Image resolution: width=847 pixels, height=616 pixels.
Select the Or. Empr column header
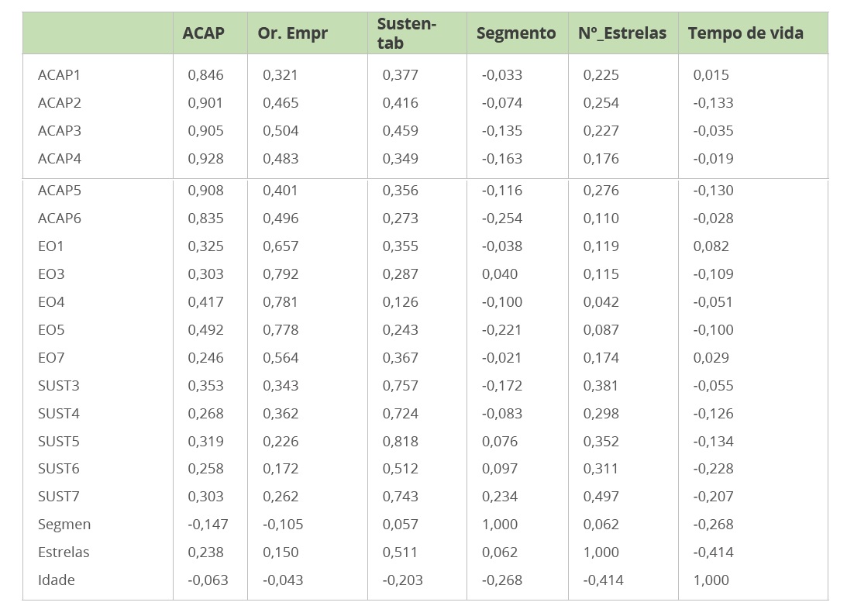pyautogui.click(x=292, y=33)
